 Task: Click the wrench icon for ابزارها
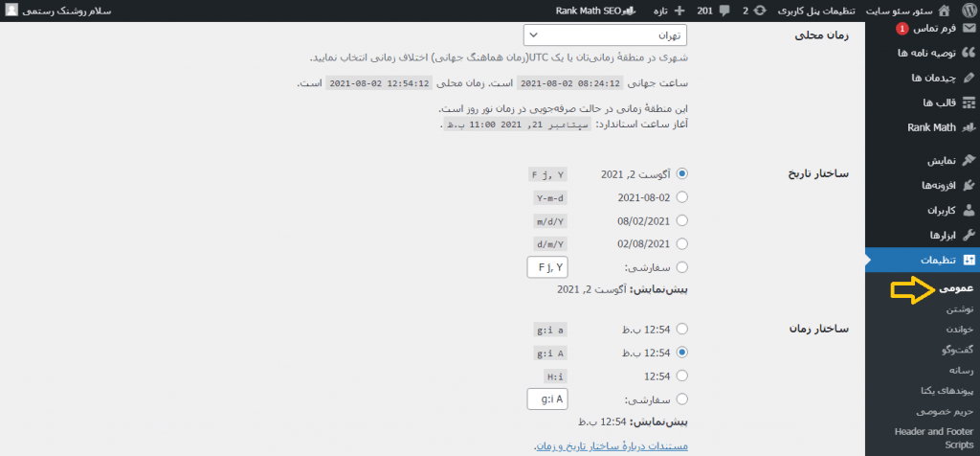969,236
